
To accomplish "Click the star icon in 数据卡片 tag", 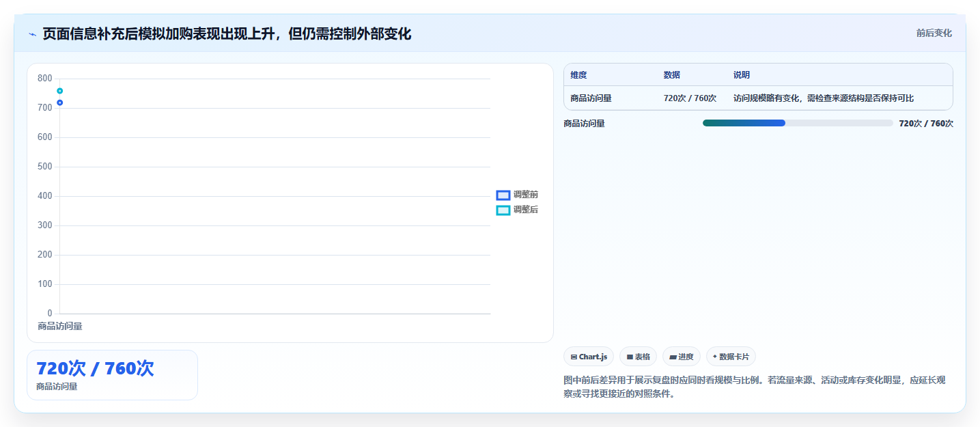I will [x=715, y=357].
